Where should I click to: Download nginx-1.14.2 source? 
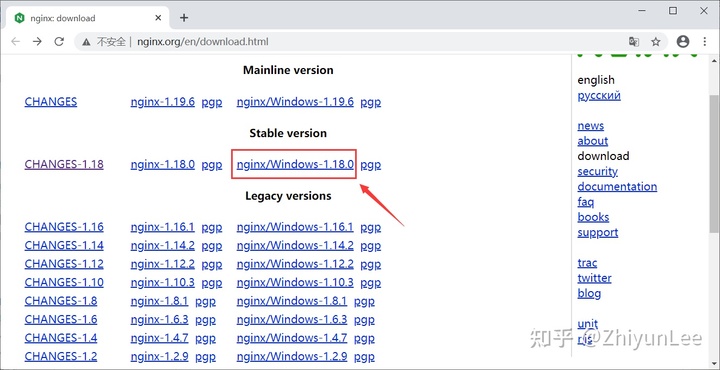click(163, 245)
